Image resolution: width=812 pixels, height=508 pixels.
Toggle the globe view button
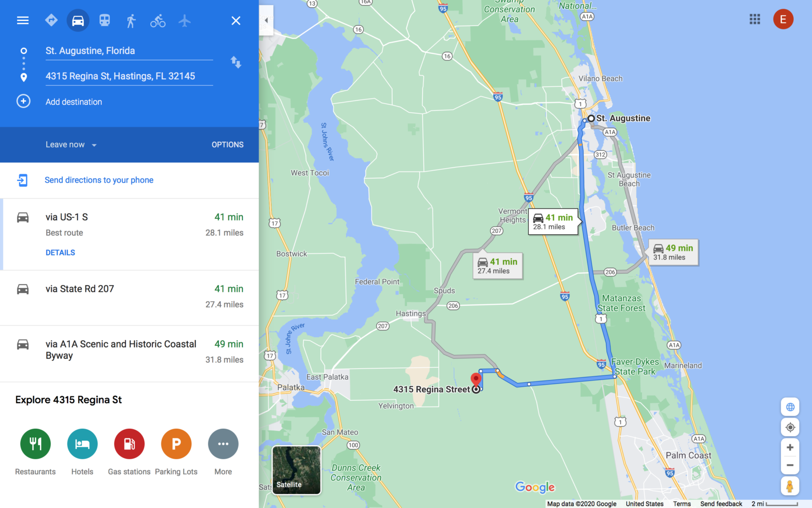click(790, 407)
